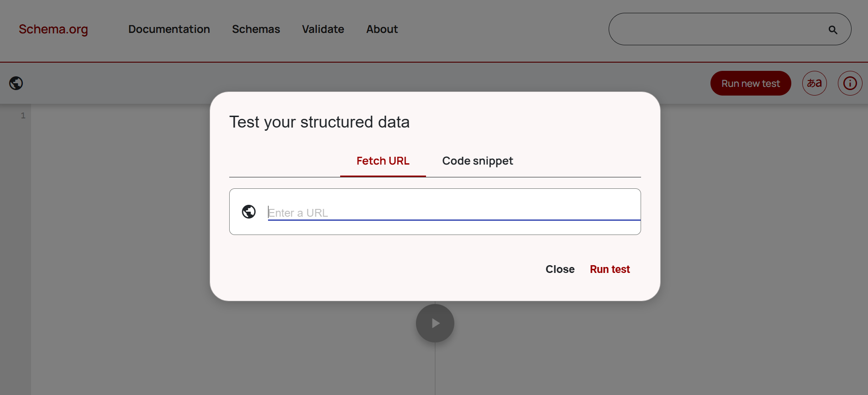Image resolution: width=868 pixels, height=395 pixels.
Task: Click the Schema.org home logo link
Action: tap(53, 29)
